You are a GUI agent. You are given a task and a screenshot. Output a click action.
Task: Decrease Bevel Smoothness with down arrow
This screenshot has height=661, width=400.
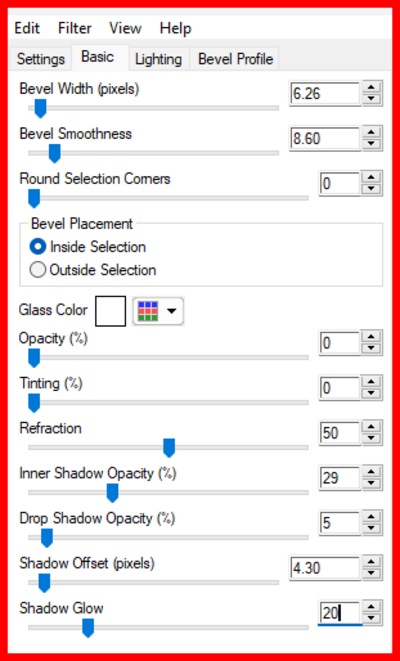pos(371,143)
